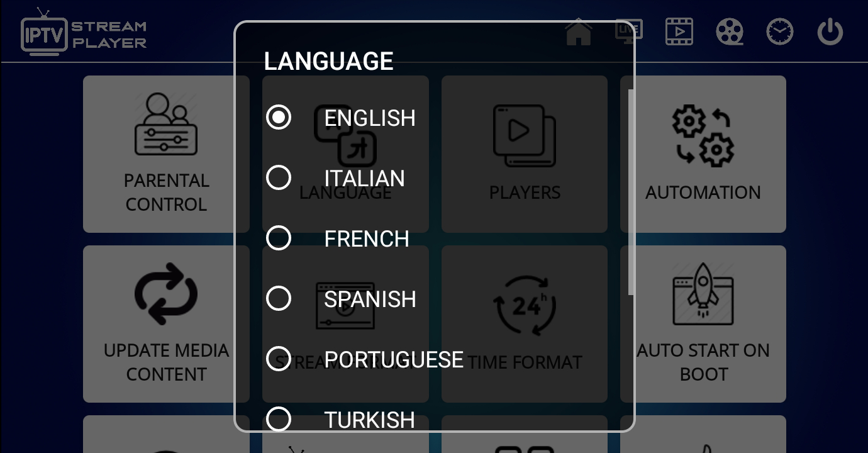Click the IPTV Stream Player logo

tap(84, 35)
